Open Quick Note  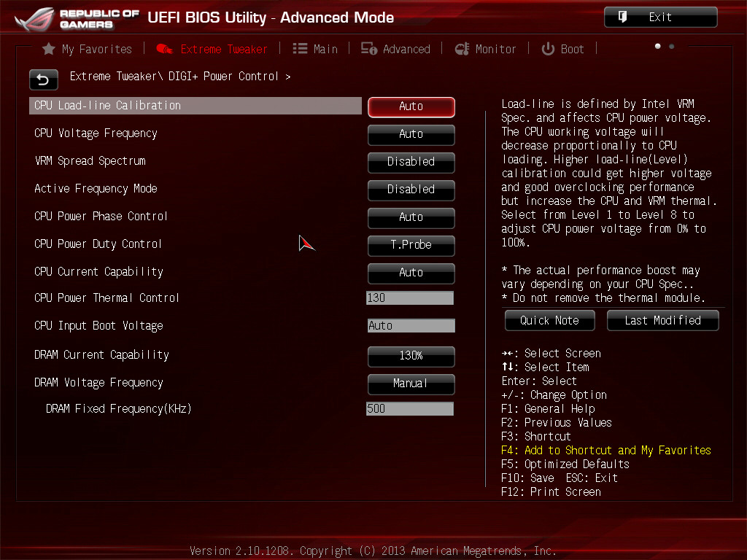coord(550,321)
